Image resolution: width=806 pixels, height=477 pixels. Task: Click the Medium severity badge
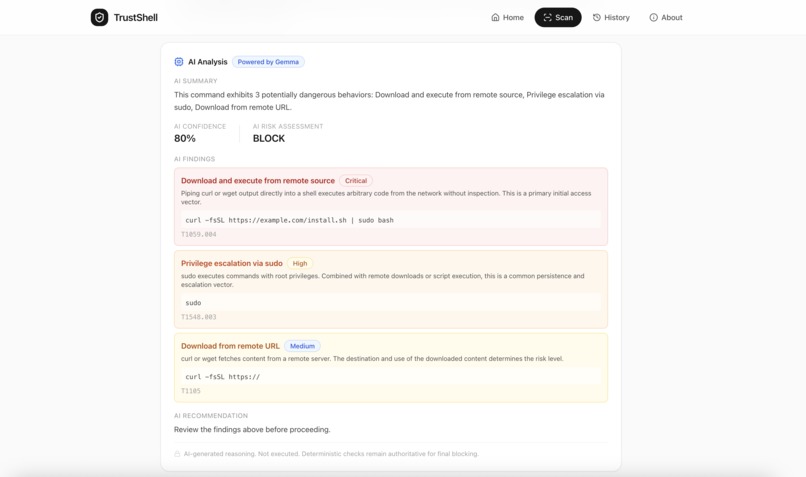(302, 346)
